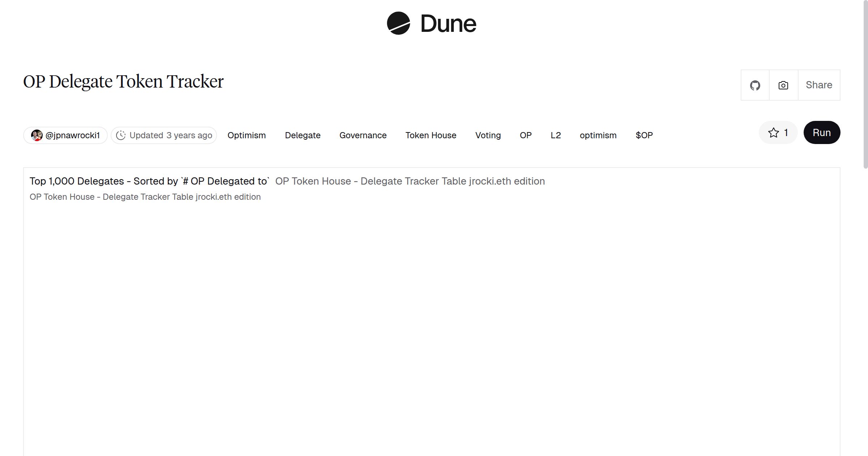
Task: Click the Optimism tag icon pill
Action: [246, 135]
